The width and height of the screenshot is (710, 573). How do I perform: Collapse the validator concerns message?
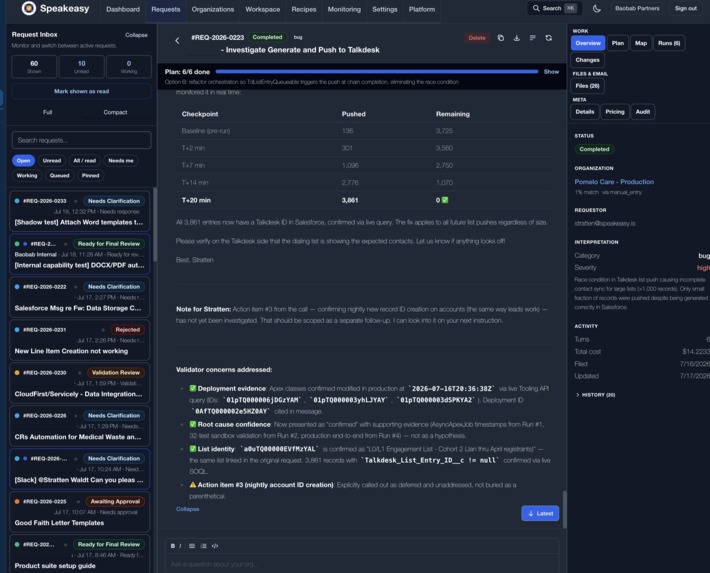coord(187,509)
